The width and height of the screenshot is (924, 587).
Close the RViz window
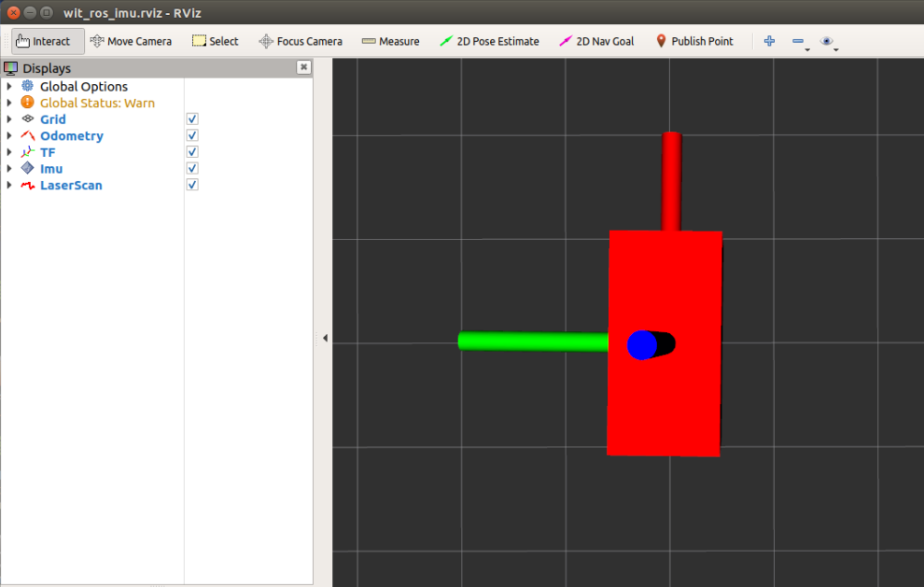coord(14,12)
